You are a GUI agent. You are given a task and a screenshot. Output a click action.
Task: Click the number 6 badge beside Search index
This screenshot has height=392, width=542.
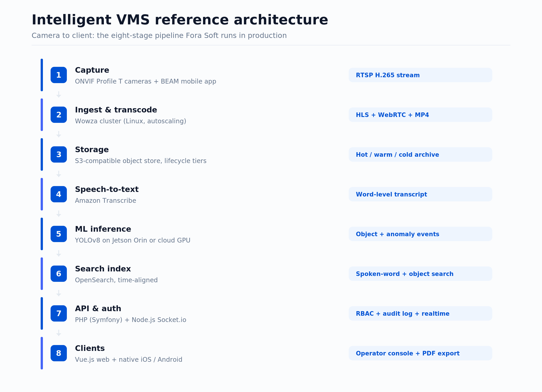58,274
